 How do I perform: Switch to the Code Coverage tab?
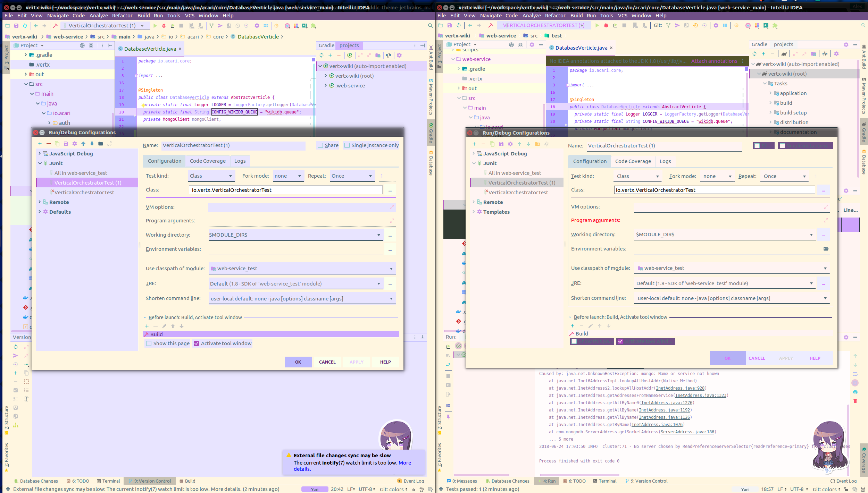[x=208, y=161]
